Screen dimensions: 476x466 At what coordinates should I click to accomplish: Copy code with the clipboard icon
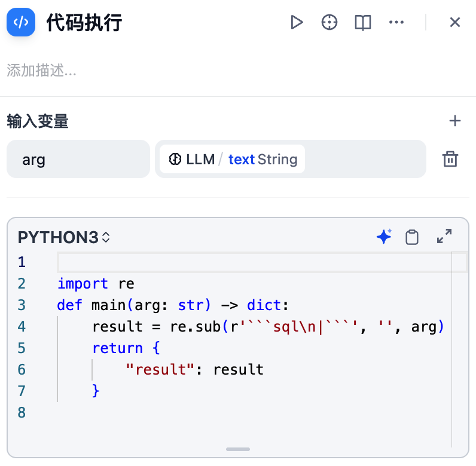[411, 237]
